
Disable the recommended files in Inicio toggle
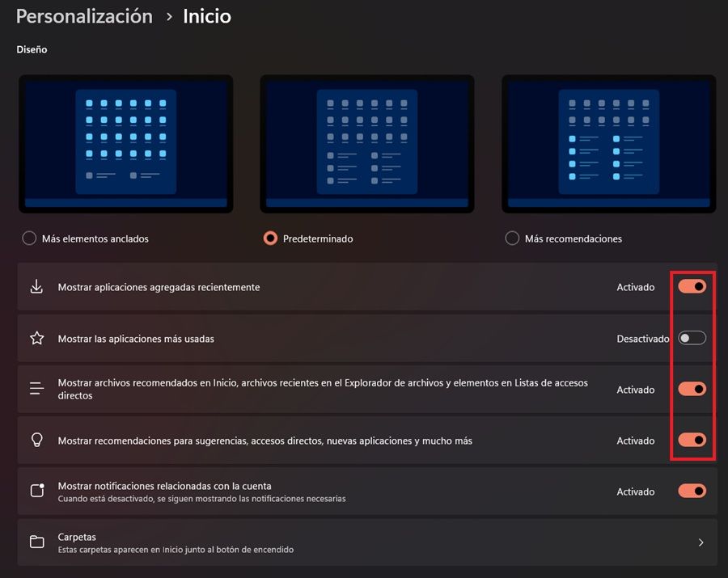point(692,389)
